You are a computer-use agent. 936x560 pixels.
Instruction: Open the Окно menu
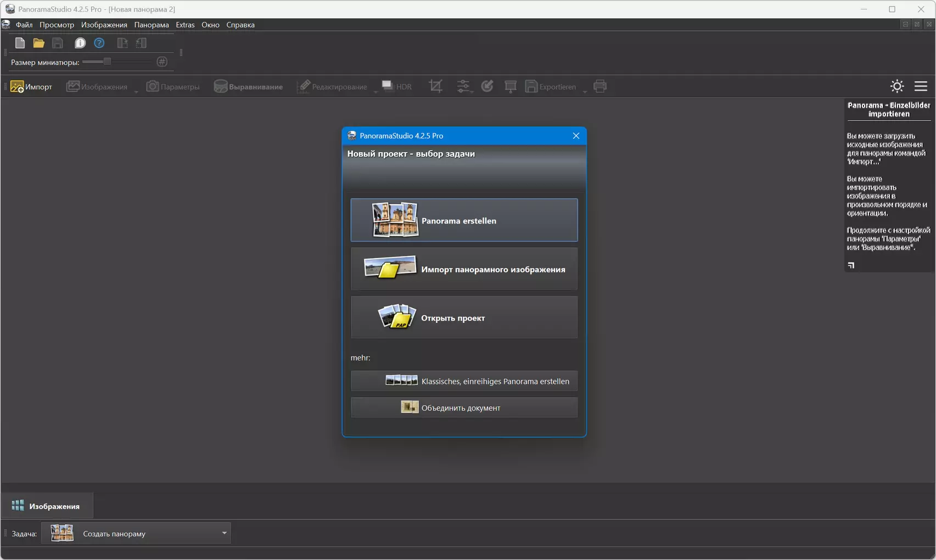point(210,25)
